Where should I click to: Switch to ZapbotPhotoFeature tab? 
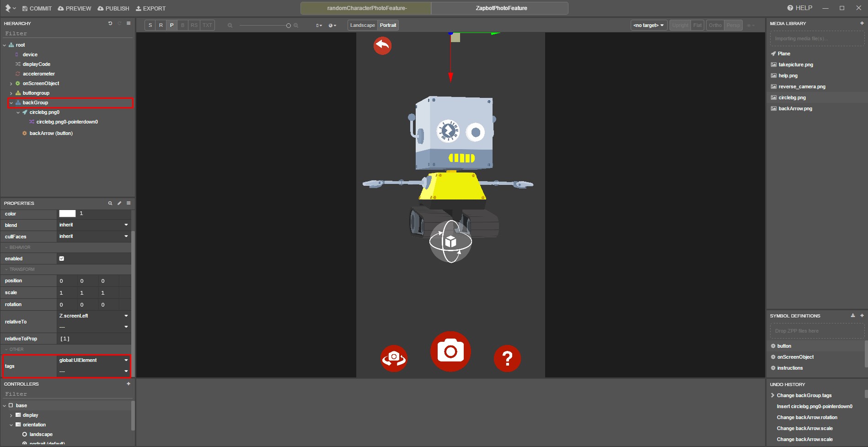coord(501,8)
